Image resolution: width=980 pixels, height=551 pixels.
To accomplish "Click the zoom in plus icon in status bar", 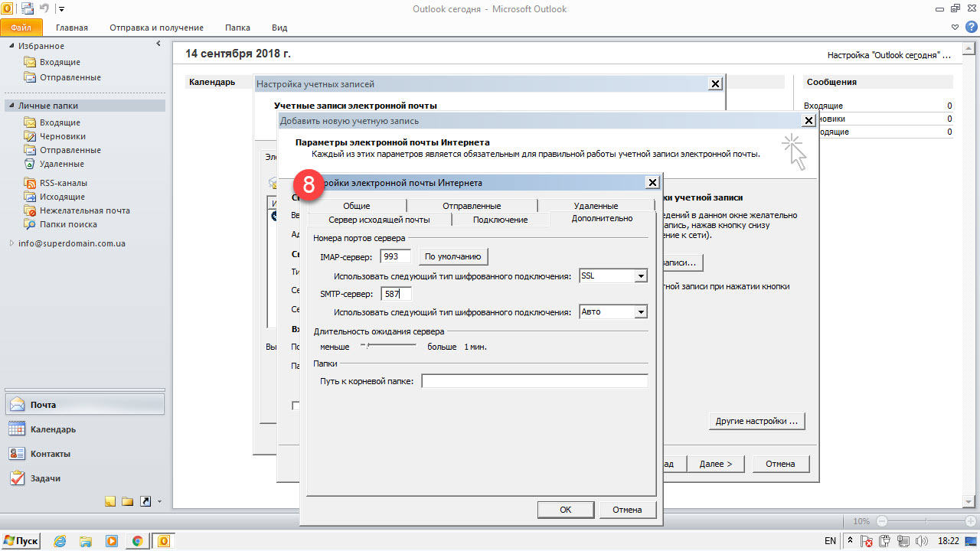I will coord(971,520).
